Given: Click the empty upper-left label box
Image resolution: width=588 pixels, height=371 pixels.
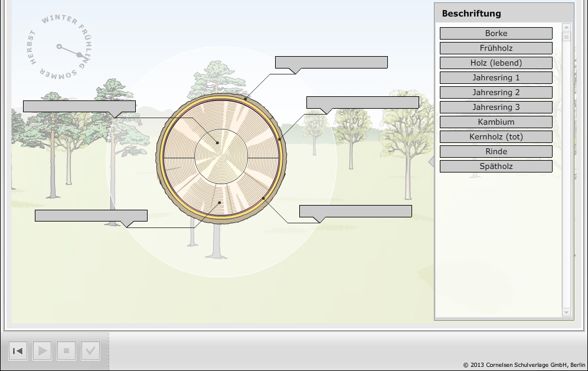Looking at the screenshot, I should coord(79,106).
